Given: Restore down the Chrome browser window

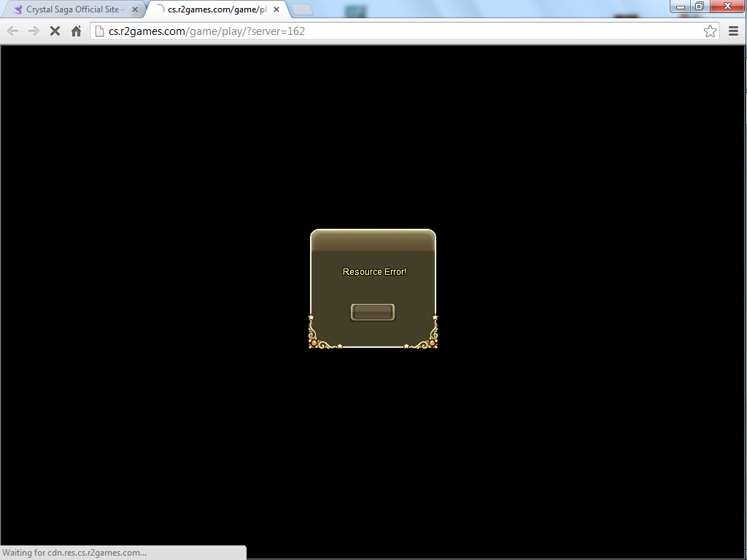Looking at the screenshot, I should point(699,7).
